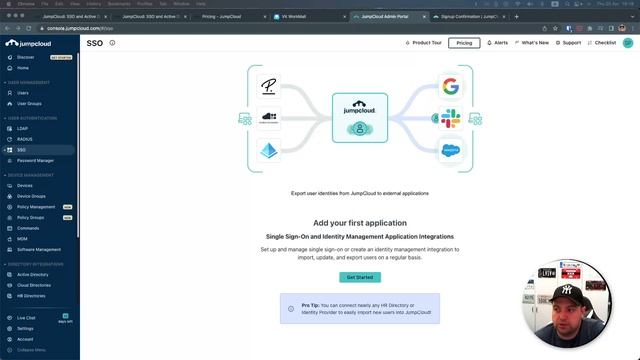Open the Devices icon in sidebar
Viewport: 640px width, 360px height.
10,186
